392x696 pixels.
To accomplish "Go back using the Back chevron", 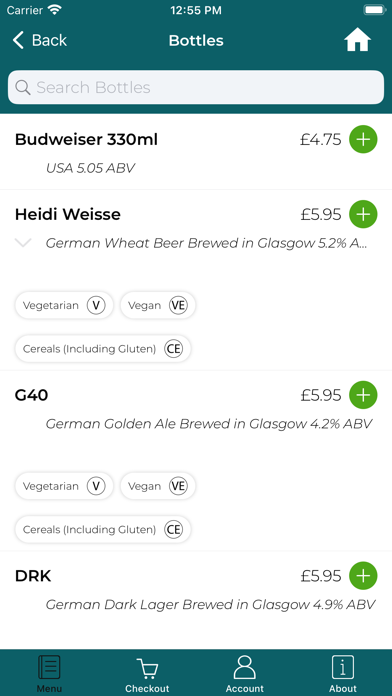I will click(40, 40).
